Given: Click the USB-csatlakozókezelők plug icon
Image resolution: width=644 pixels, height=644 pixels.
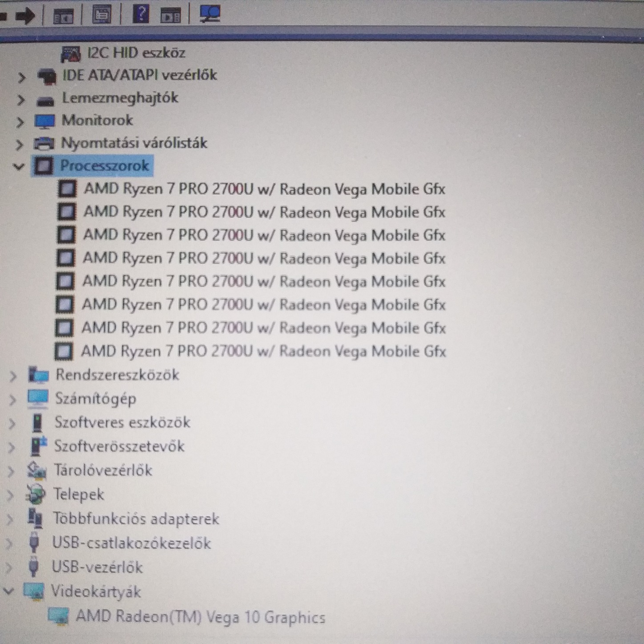Looking at the screenshot, I should tap(34, 543).
